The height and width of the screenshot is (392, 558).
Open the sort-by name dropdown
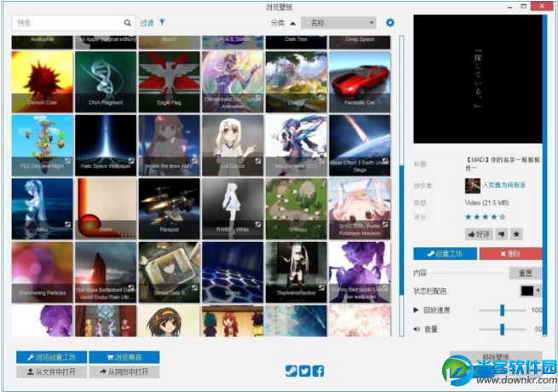click(x=338, y=23)
